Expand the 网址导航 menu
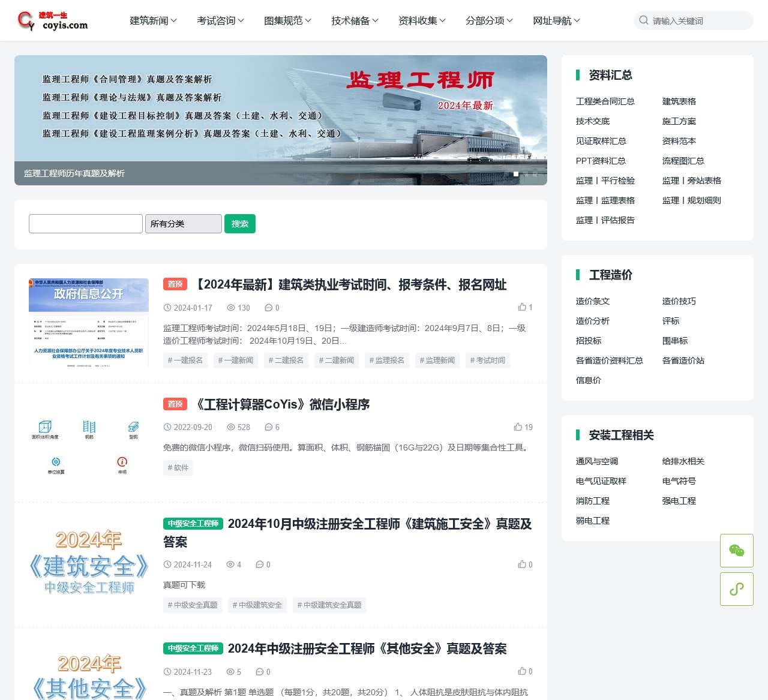Viewport: 768px width, 700px height. (556, 20)
